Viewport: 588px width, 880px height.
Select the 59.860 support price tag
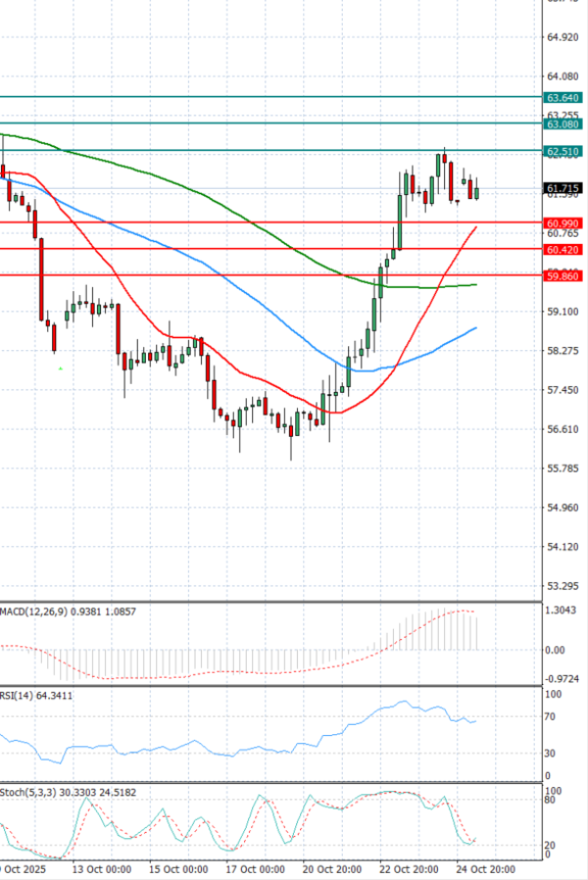[563, 276]
